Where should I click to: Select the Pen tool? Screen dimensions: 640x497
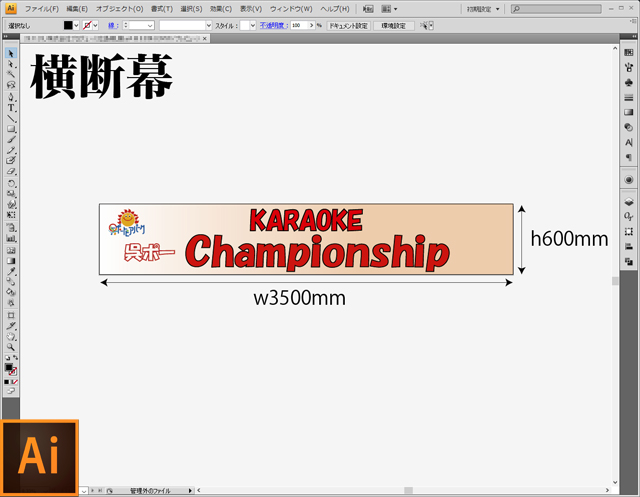click(x=11, y=96)
